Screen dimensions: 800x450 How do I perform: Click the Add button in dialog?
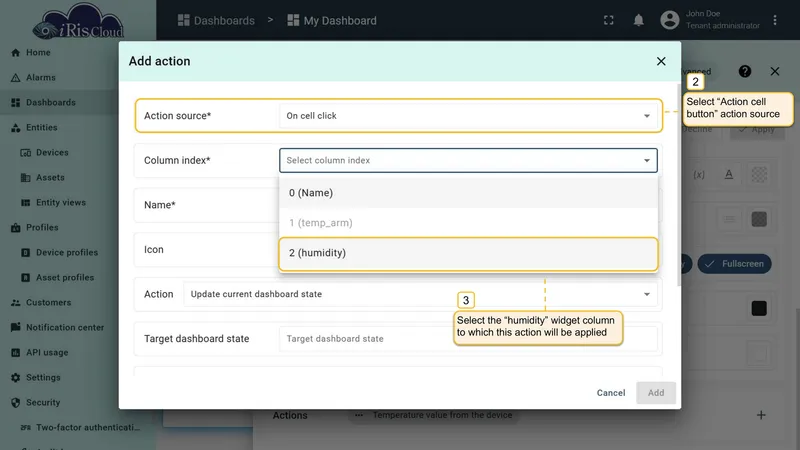[656, 393]
